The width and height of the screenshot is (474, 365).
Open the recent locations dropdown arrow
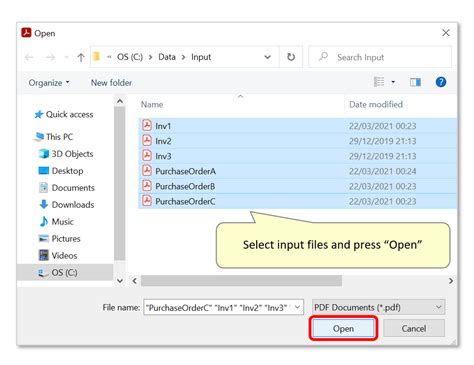[x=66, y=57]
